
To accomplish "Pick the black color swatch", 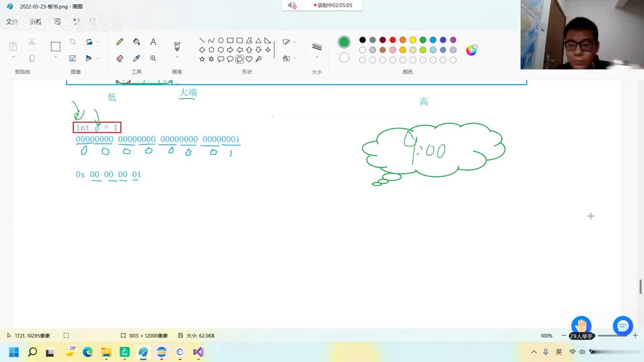I will [x=362, y=40].
